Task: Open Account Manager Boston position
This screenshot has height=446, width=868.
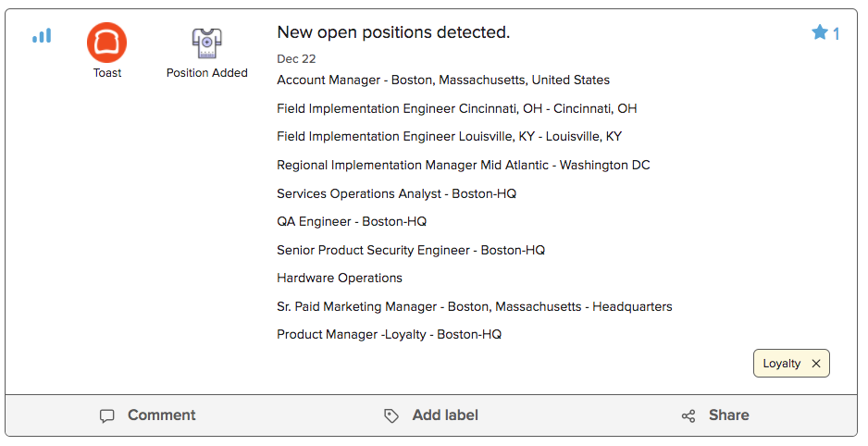Action: (x=443, y=81)
